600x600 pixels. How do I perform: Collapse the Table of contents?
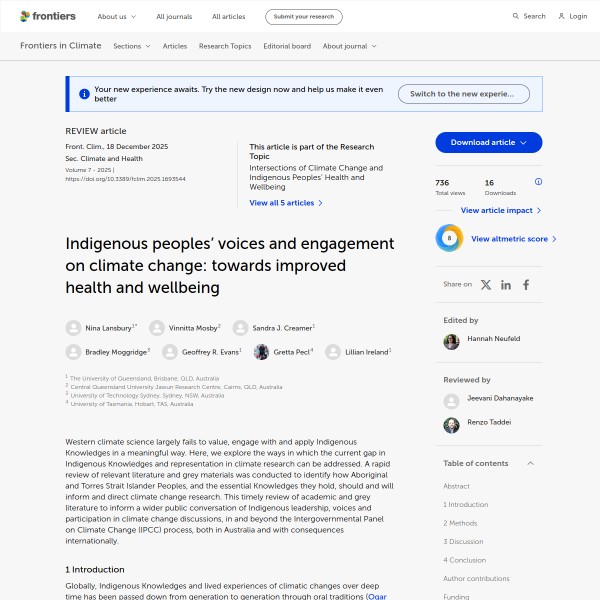click(x=530, y=464)
